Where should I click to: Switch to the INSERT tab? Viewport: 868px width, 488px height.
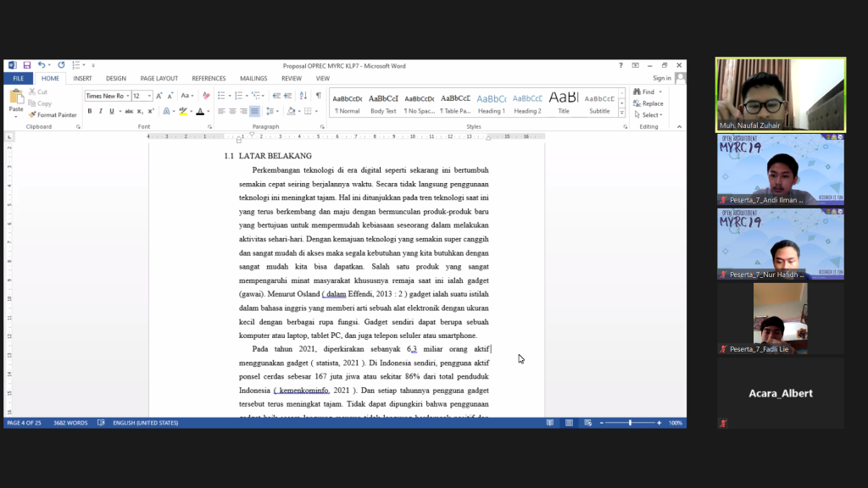82,79
